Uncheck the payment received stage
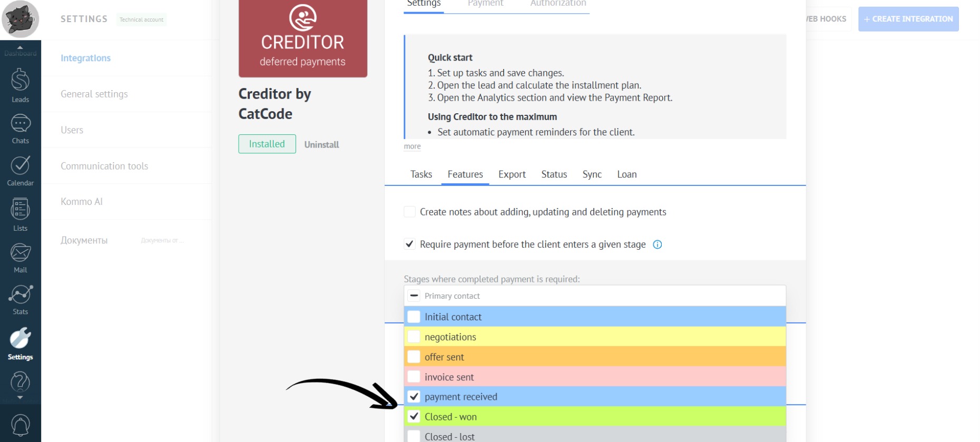 (414, 397)
